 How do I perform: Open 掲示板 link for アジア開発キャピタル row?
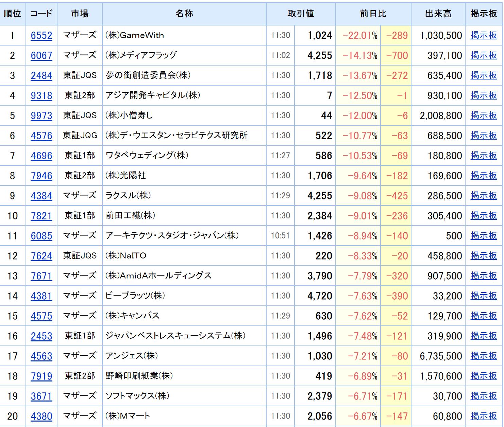[x=484, y=95]
